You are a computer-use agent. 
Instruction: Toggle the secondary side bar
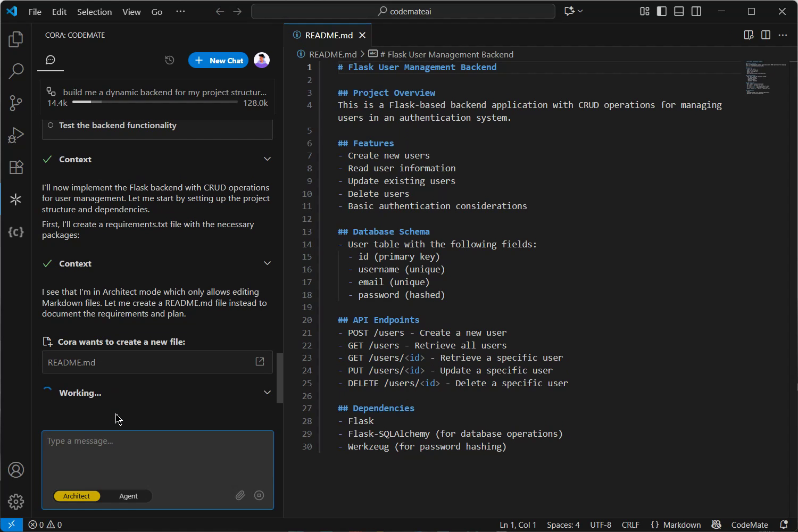(x=696, y=11)
